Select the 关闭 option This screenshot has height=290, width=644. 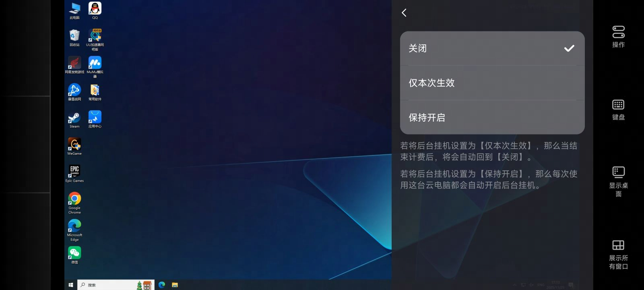pyautogui.click(x=492, y=48)
